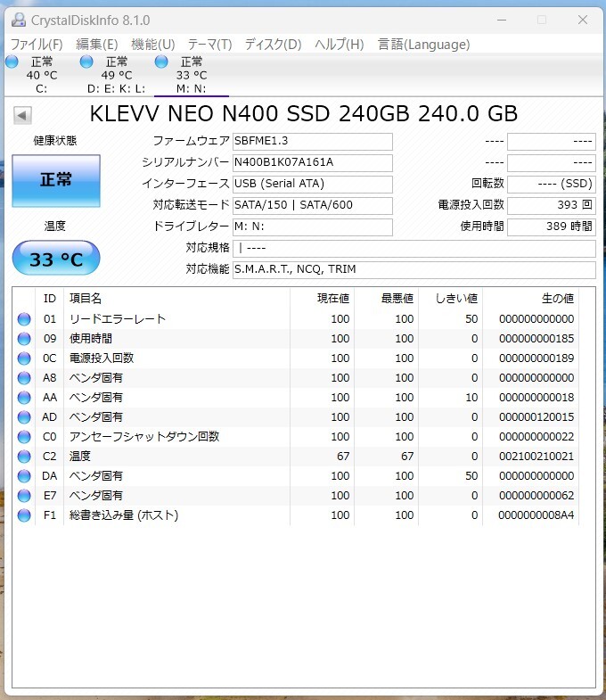The width and height of the screenshot is (606, 700).
Task: Click status icon of 01 リードエラーレート row
Action: click(24, 319)
